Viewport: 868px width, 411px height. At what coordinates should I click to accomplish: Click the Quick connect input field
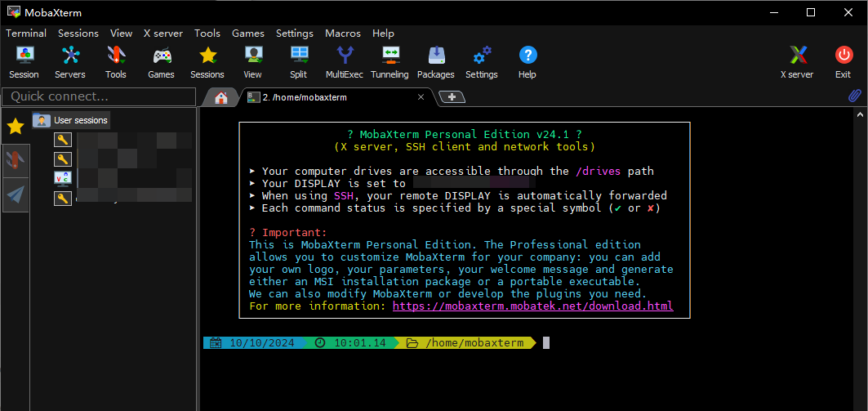[98, 96]
